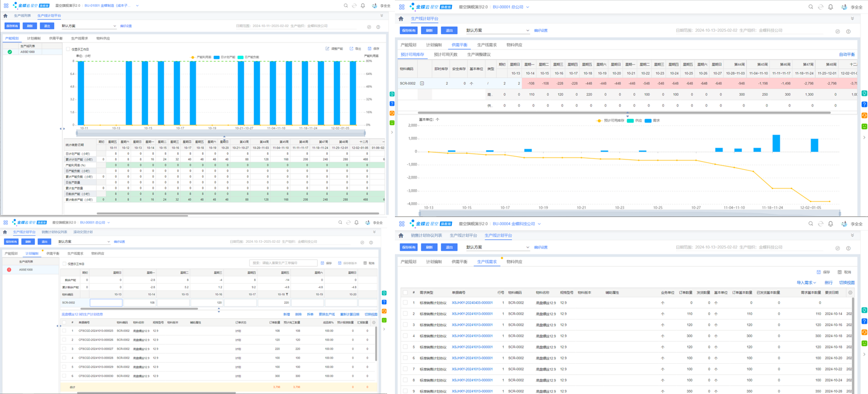
Task: Click the red warning icon beside ASSE1000
Action: pos(9,270)
